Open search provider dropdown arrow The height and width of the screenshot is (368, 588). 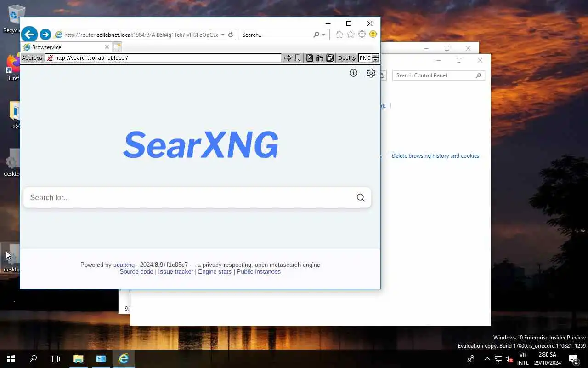[323, 34]
